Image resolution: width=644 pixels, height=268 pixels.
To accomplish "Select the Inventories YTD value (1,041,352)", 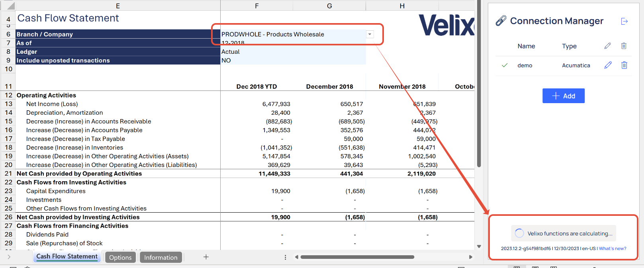I will coord(276,148).
